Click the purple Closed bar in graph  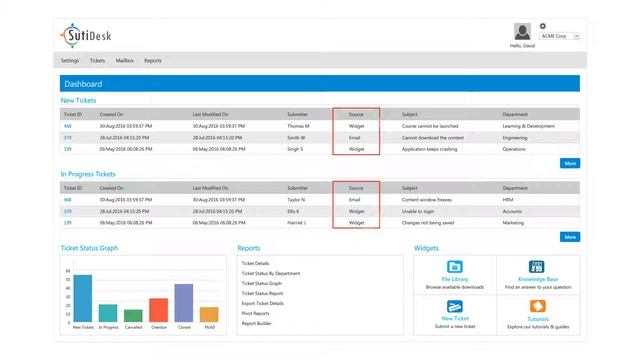tap(184, 303)
